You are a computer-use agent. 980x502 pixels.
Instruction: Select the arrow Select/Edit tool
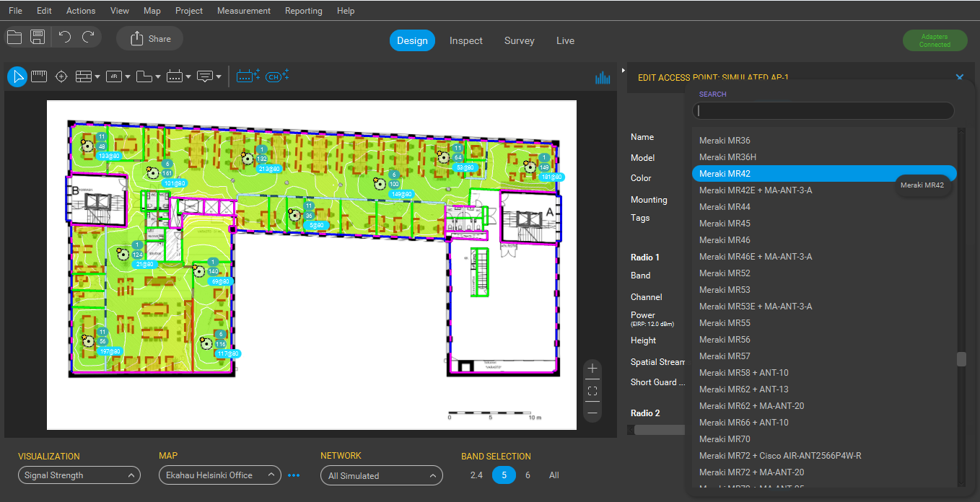click(x=17, y=76)
